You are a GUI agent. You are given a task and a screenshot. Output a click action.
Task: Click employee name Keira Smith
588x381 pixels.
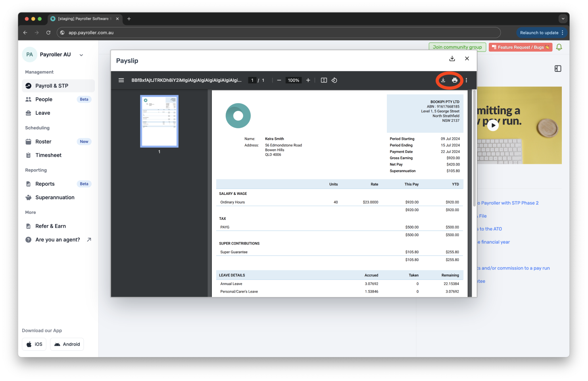coord(275,139)
